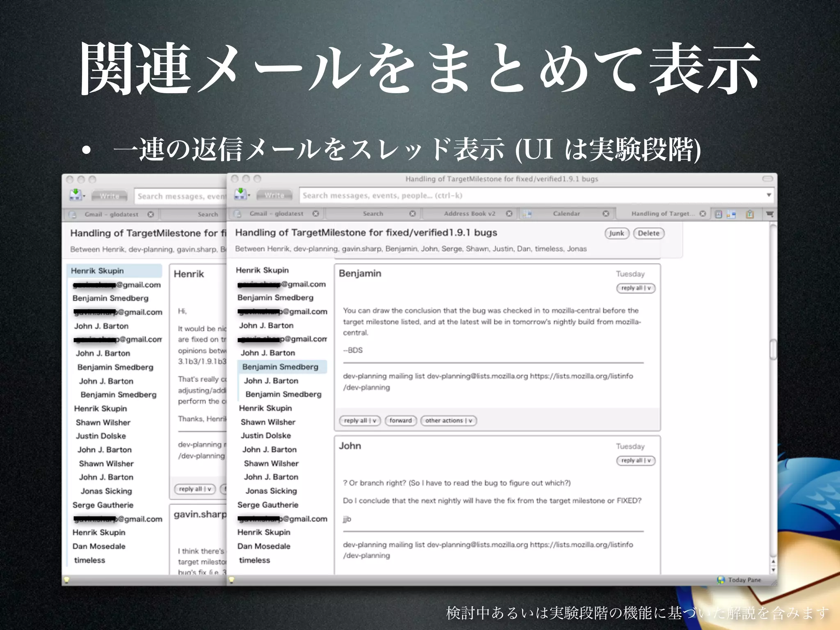Image resolution: width=840 pixels, height=630 pixels.
Task: Click the month view icon beside tasks icon
Action: [x=731, y=214]
